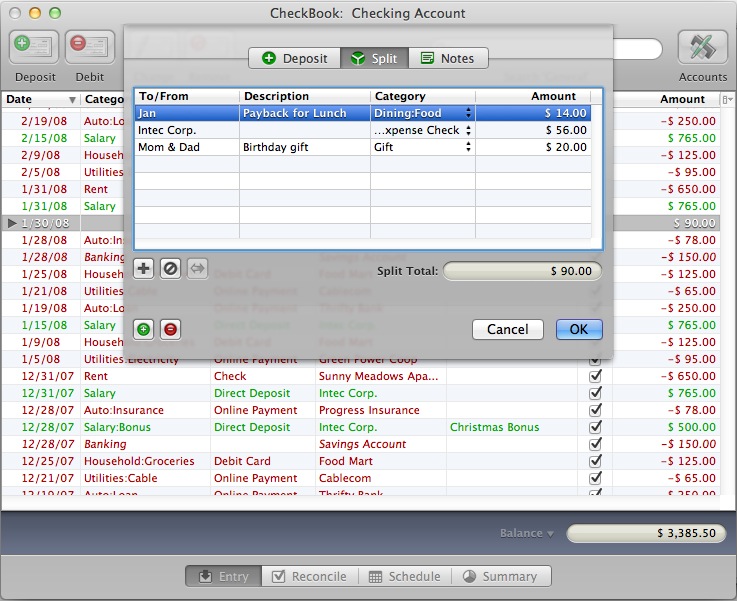Image resolution: width=737 pixels, height=601 pixels.
Task: Click the green deposit circle button
Action: tap(144, 329)
